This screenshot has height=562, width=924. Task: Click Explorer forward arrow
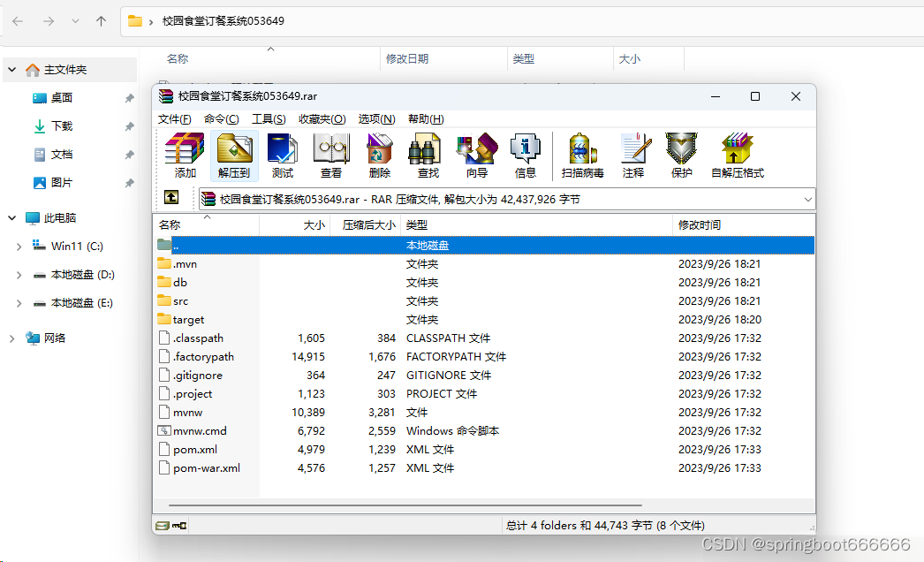tap(49, 21)
